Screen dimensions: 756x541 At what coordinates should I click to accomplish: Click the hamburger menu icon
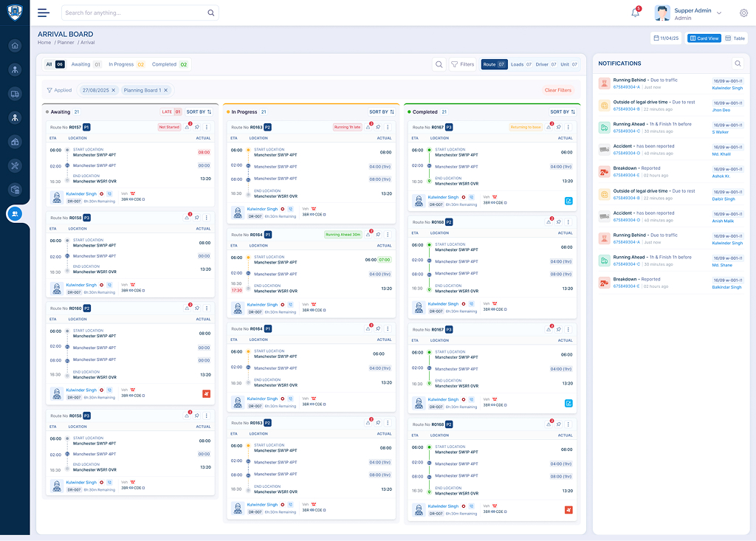pyautogui.click(x=44, y=13)
